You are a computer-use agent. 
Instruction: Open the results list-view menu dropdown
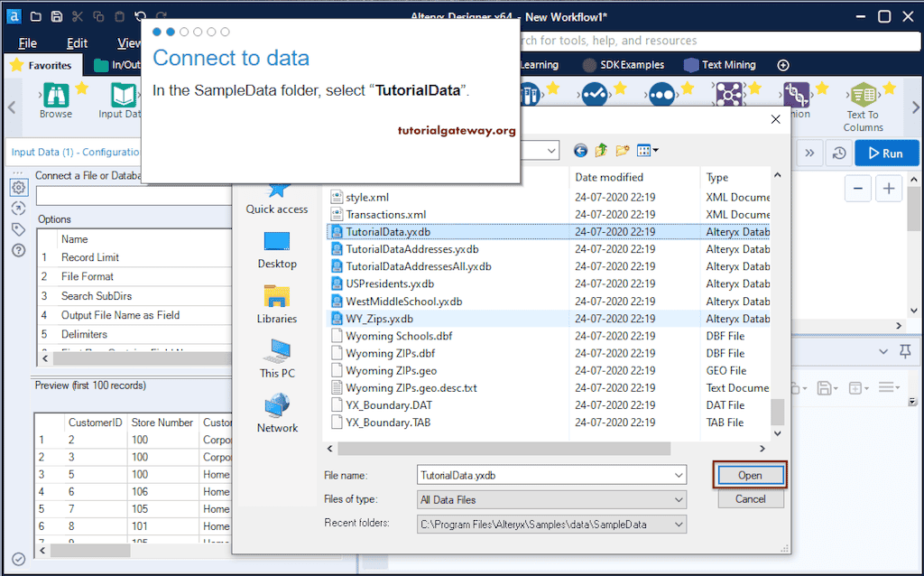coord(889,387)
